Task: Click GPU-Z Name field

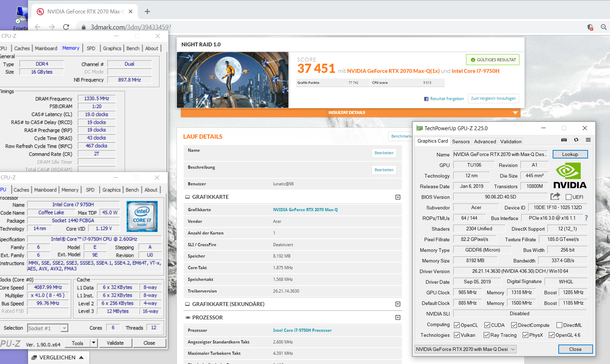Action: [x=500, y=154]
